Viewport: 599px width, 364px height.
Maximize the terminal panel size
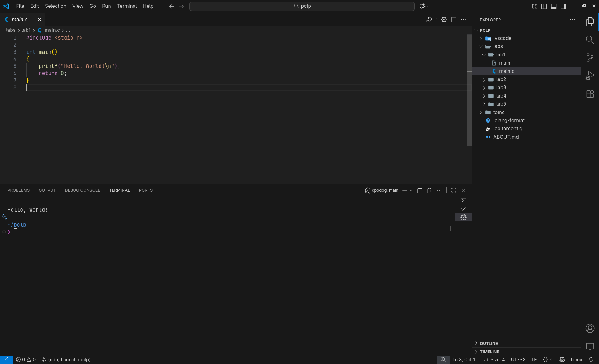(454, 190)
